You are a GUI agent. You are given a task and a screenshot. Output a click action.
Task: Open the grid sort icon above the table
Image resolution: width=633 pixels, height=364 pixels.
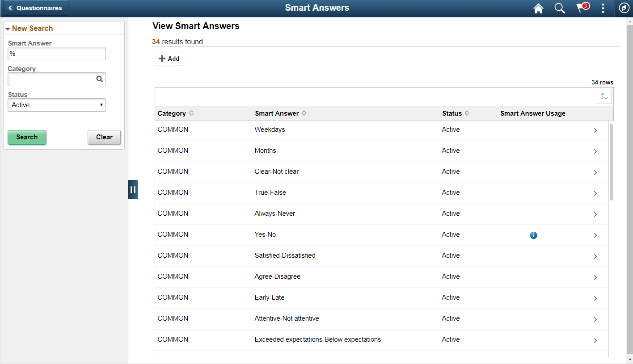604,96
